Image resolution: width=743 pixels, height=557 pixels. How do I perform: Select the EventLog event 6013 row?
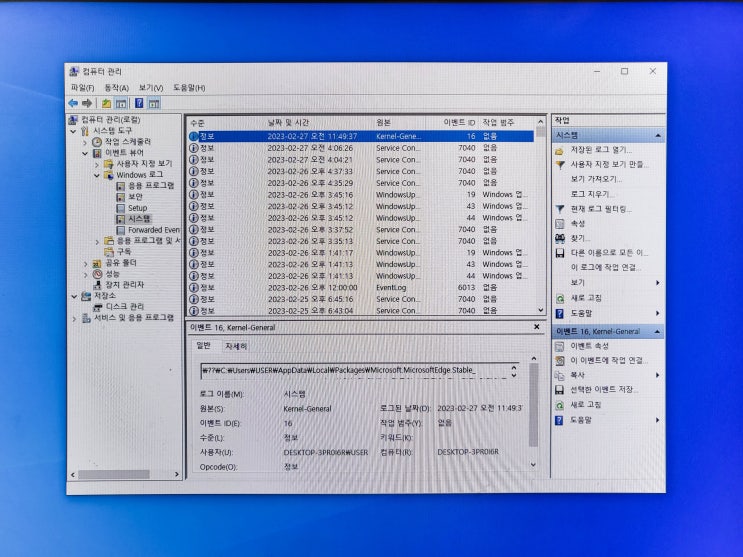(361, 287)
